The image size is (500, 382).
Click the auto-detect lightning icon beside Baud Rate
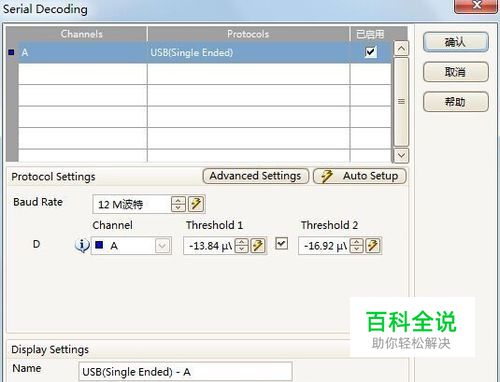click(196, 204)
